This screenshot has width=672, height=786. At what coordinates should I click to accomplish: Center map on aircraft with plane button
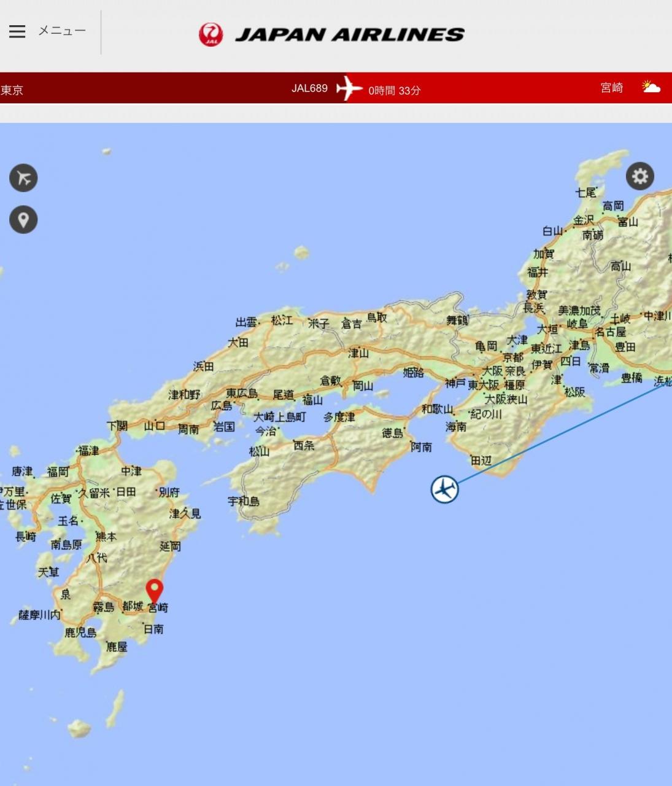[23, 178]
